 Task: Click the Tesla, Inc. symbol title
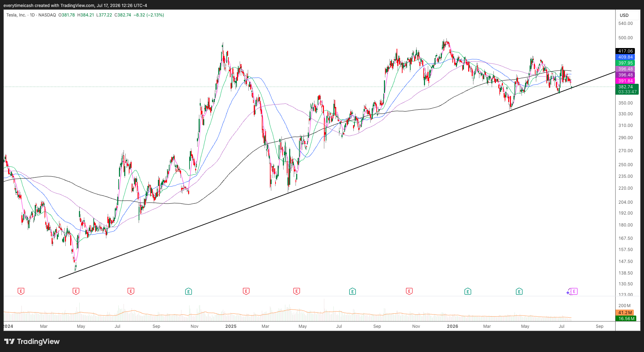[16, 15]
